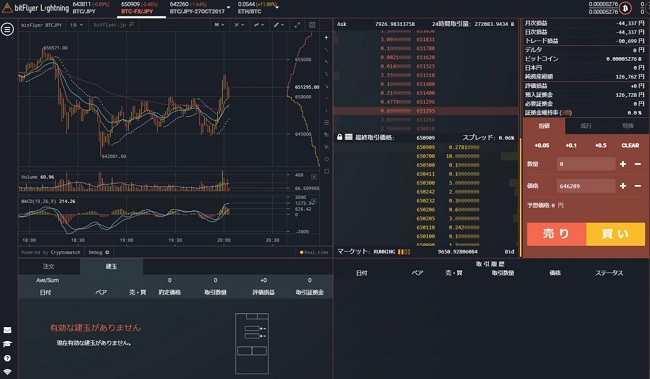Open the candlestick chart type dropdown

pyautogui.click(x=219, y=25)
